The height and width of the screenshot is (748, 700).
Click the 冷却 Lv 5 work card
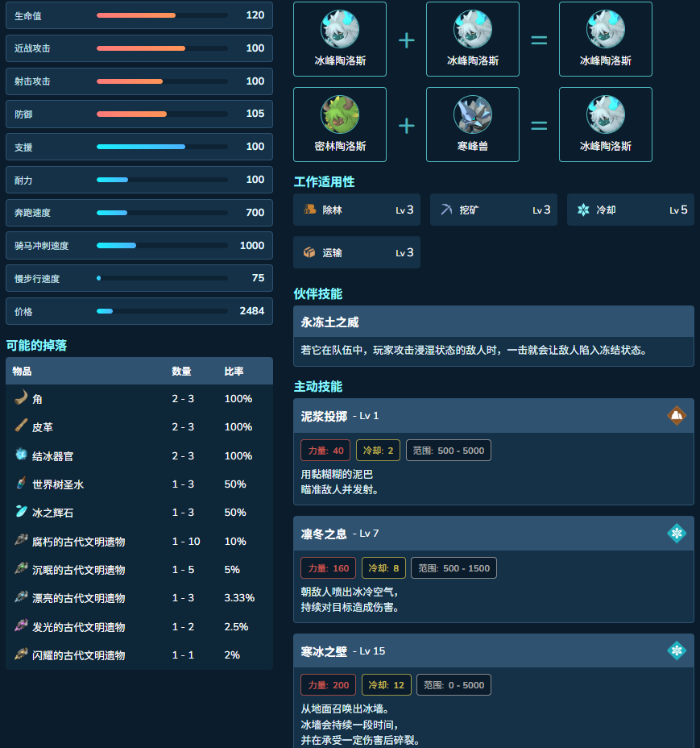coord(631,210)
